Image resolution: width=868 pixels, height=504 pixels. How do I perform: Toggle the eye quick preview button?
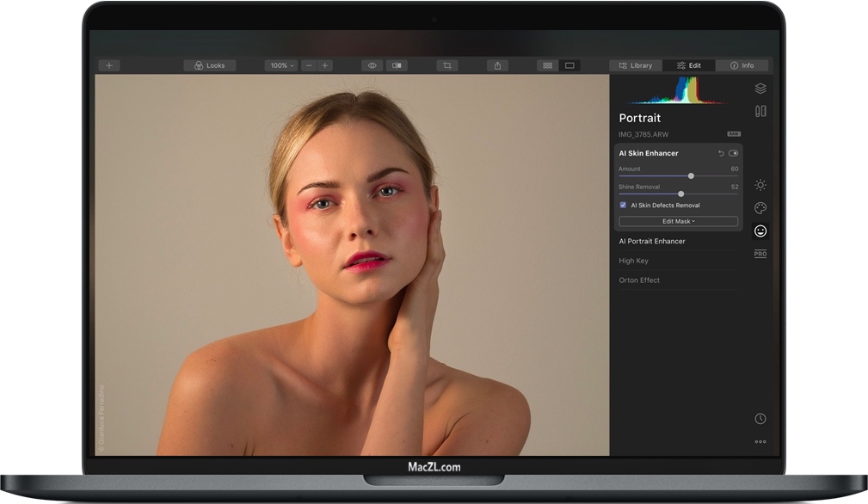372,65
